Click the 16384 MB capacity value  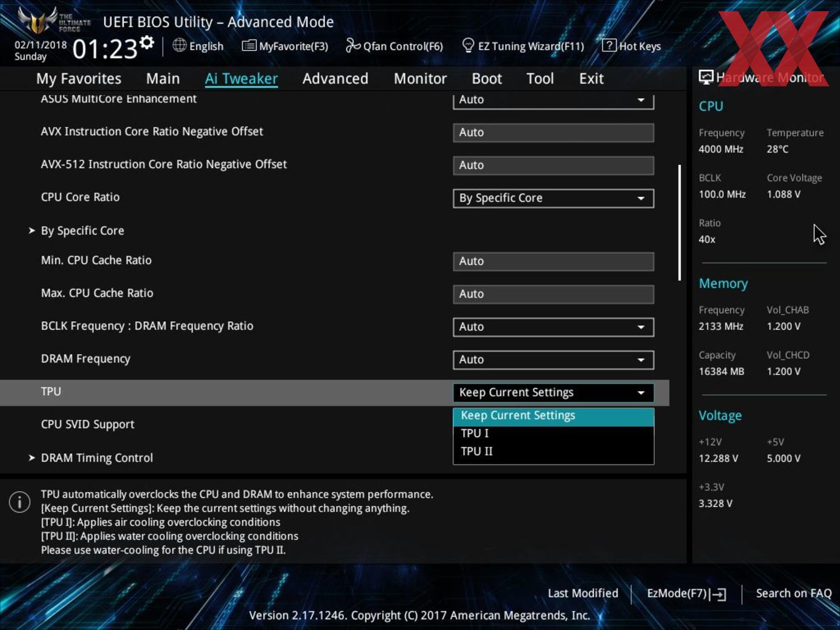click(721, 371)
